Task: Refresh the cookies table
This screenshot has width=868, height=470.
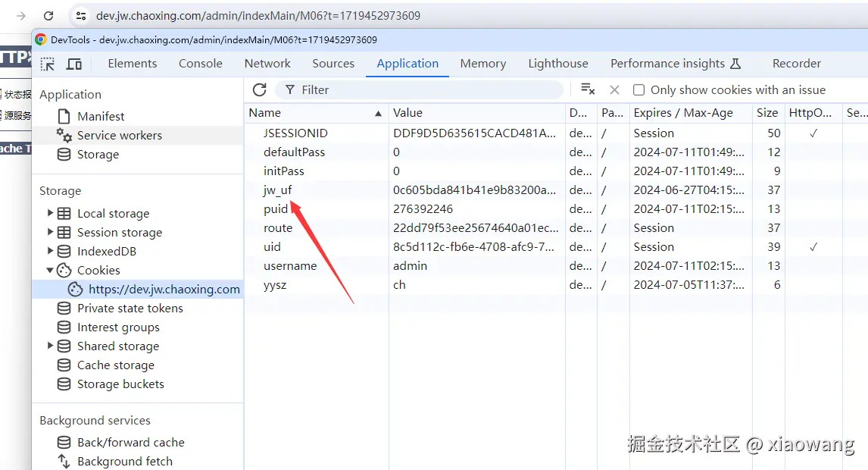Action: click(x=260, y=89)
